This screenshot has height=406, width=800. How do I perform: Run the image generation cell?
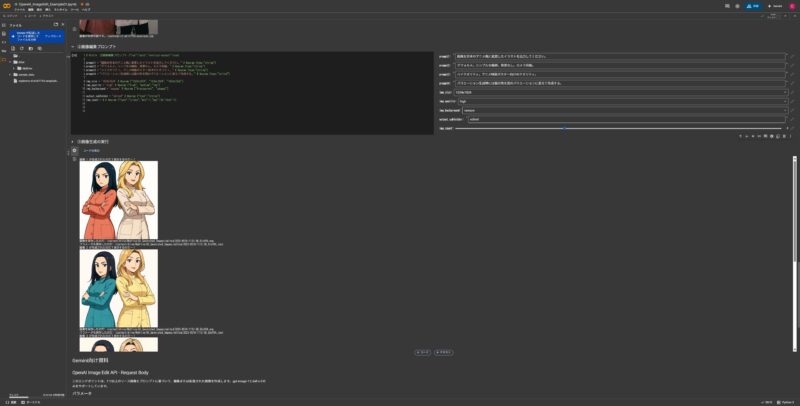click(74, 150)
